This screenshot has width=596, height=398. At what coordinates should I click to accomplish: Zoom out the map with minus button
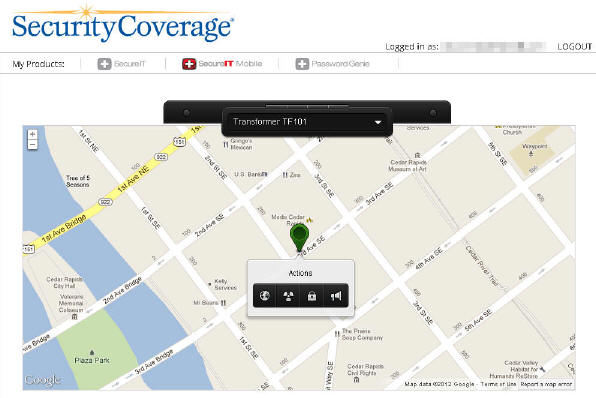click(x=33, y=144)
